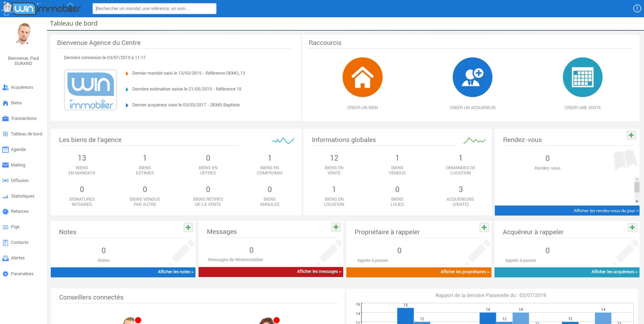Click Dernier mandat saisi Référence DEMO_13
Image resolution: width=644 pixels, height=324 pixels.
pos(189,73)
